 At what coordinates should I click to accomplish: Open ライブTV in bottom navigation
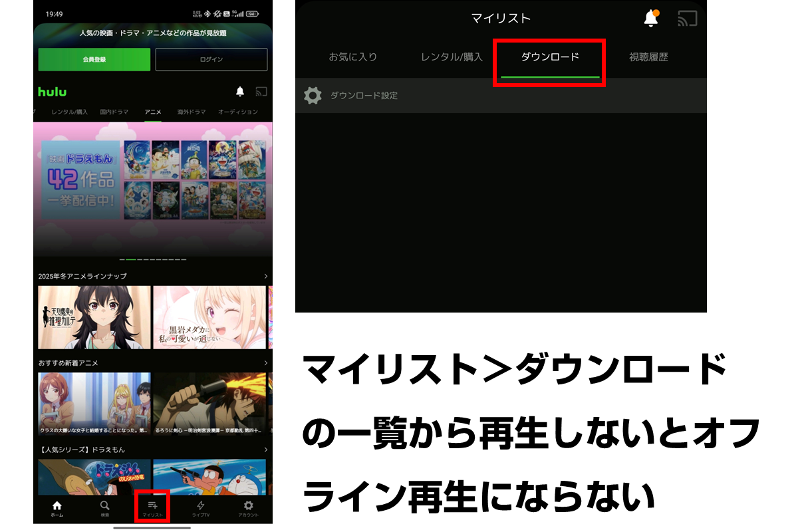tap(201, 509)
